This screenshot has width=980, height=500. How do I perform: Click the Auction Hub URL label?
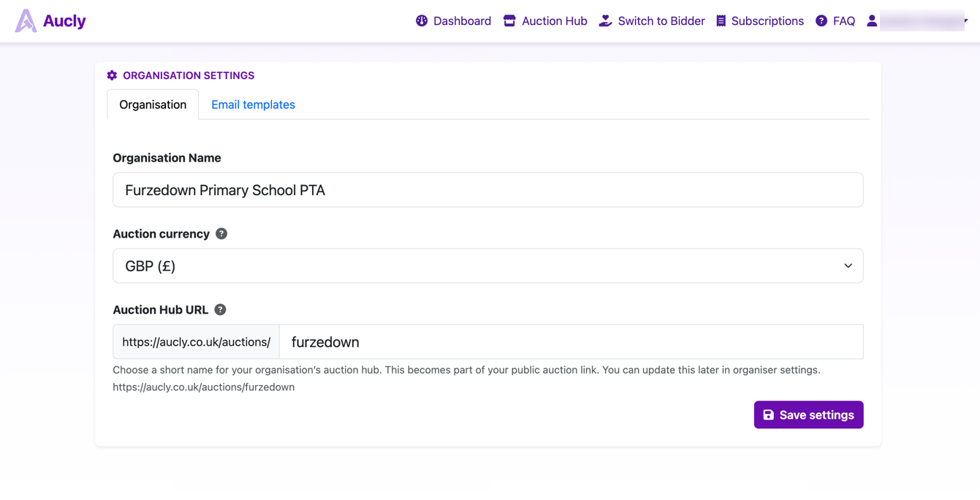tap(161, 310)
